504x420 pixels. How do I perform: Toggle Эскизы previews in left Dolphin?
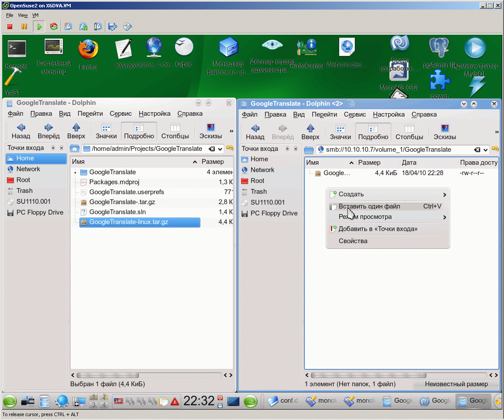(x=210, y=131)
